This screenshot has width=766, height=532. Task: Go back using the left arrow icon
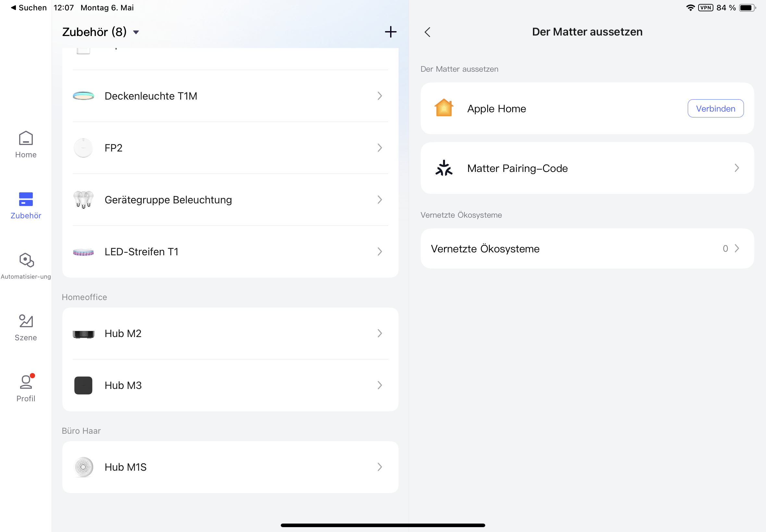point(427,32)
